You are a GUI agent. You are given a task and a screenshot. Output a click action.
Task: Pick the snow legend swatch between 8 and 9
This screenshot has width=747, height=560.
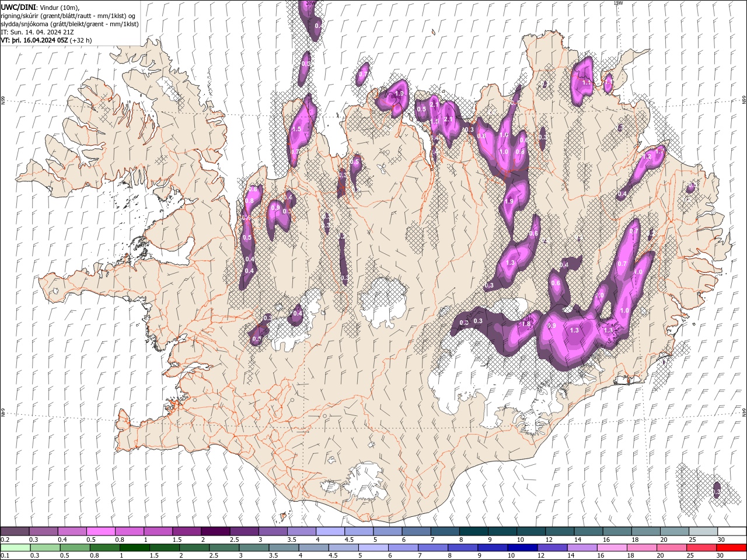474,531
